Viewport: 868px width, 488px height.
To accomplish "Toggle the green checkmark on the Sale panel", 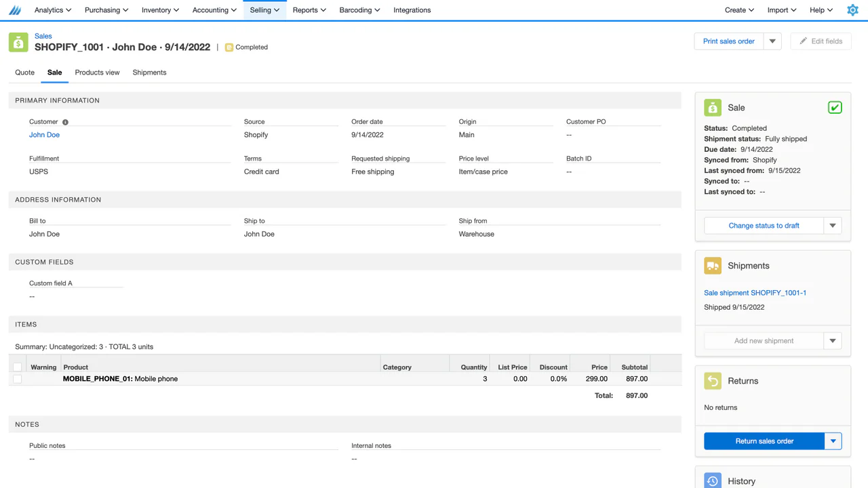I will [835, 107].
